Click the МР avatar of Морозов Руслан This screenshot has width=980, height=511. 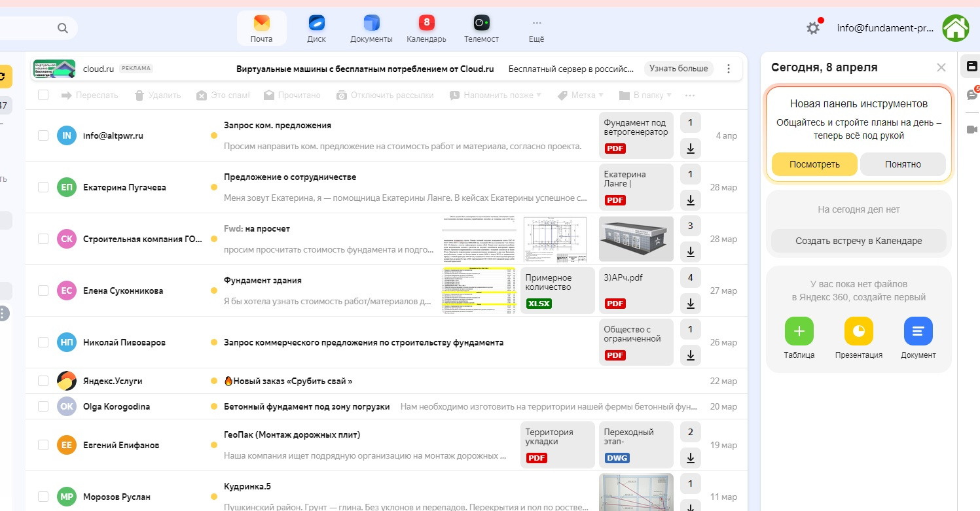pyautogui.click(x=67, y=497)
